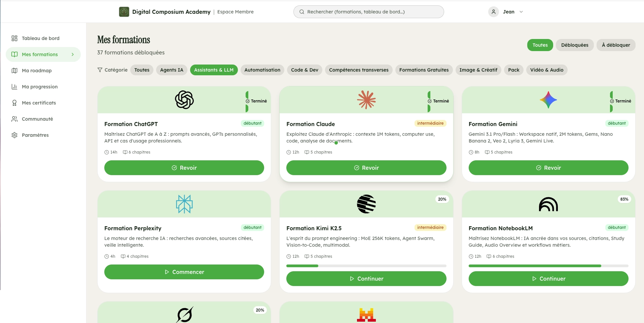Select the Toutes status filter

coord(540,45)
